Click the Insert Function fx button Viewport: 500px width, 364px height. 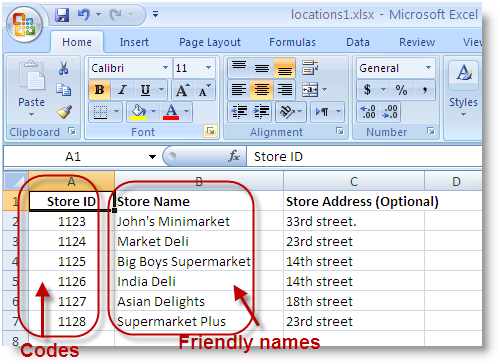234,156
